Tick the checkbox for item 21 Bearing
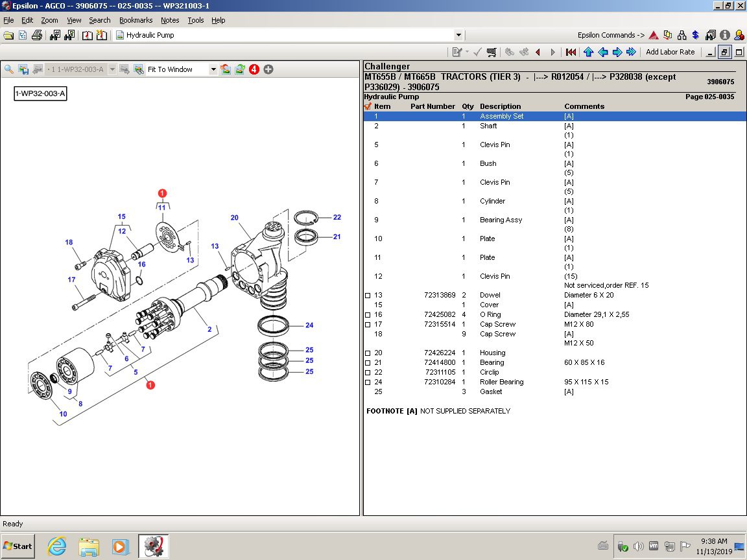 click(367, 363)
